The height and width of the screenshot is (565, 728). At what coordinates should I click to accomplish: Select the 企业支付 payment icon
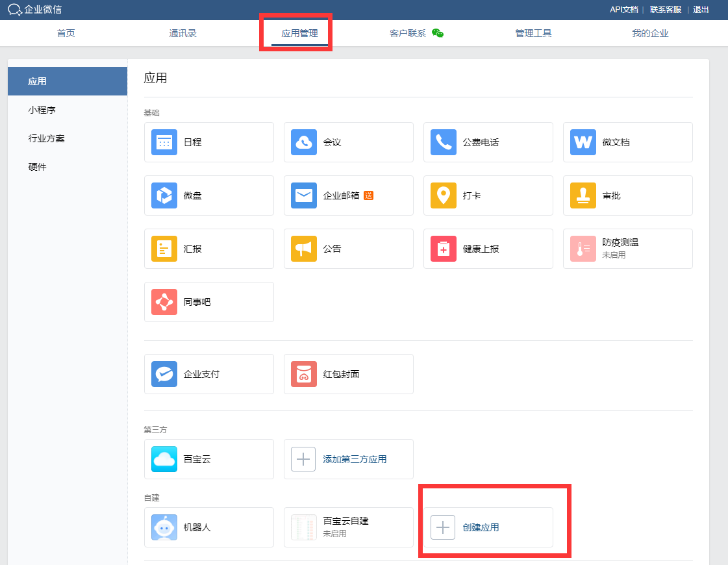click(164, 374)
